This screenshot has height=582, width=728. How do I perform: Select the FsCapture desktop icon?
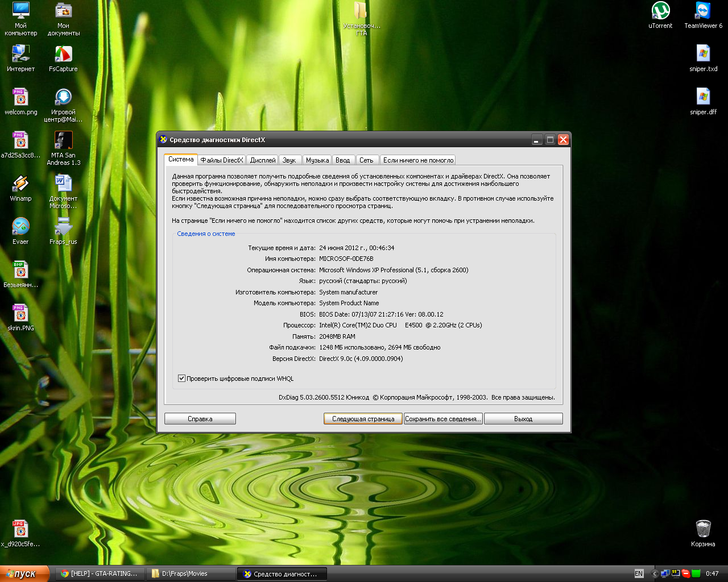[x=63, y=59]
